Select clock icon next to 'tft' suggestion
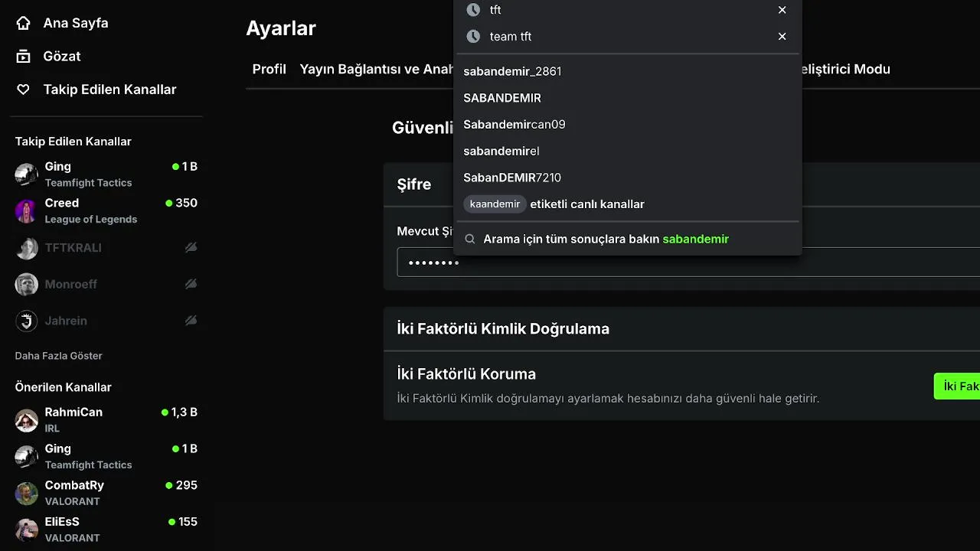The width and height of the screenshot is (980, 551). (473, 10)
